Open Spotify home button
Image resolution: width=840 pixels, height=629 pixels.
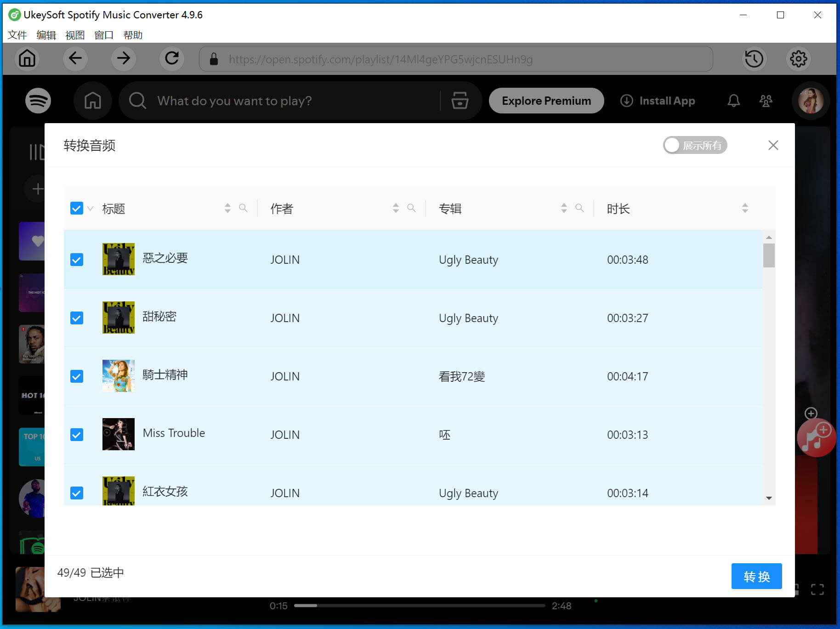point(93,101)
